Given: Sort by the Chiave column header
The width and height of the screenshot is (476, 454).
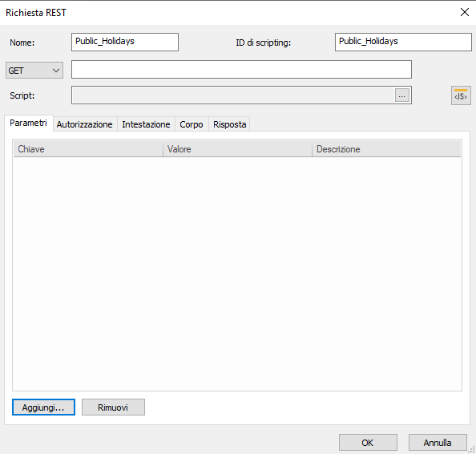Looking at the screenshot, I should [88, 149].
